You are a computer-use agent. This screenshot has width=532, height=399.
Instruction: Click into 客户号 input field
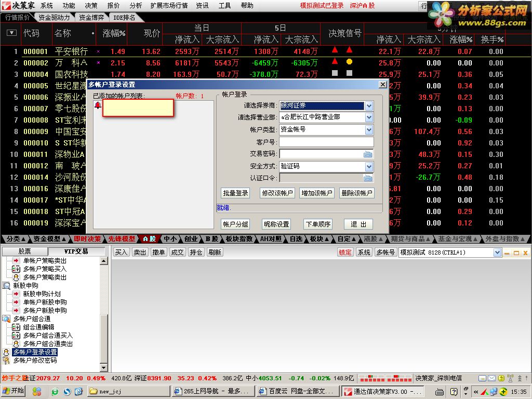[x=326, y=142]
